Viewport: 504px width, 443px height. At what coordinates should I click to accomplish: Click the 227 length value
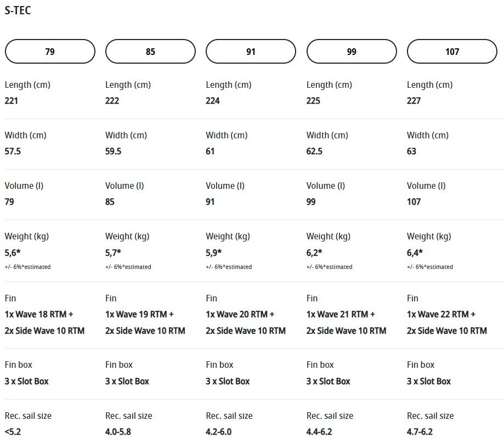click(x=414, y=100)
